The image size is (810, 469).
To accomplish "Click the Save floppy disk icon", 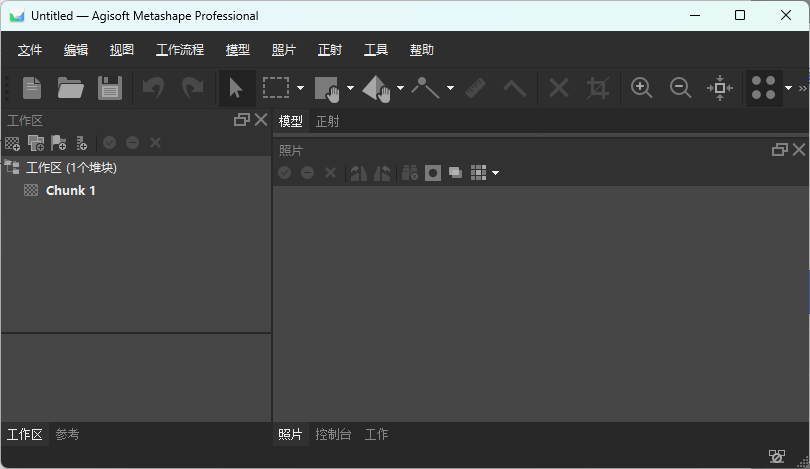I will click(109, 88).
